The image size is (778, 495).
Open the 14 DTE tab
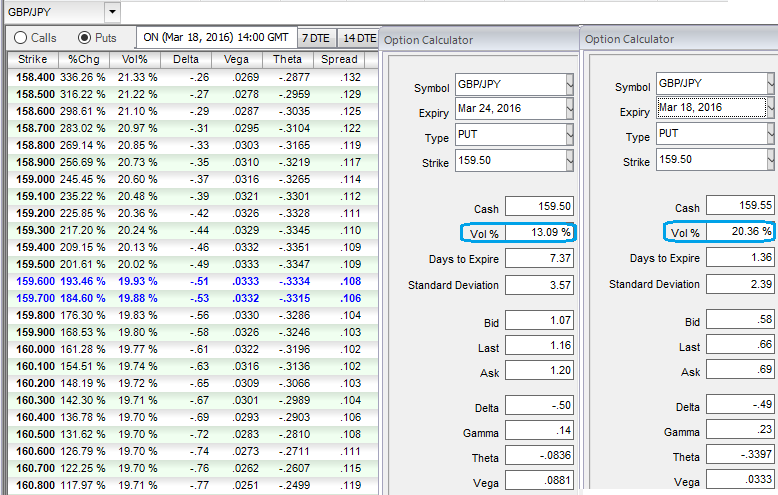[x=358, y=37]
